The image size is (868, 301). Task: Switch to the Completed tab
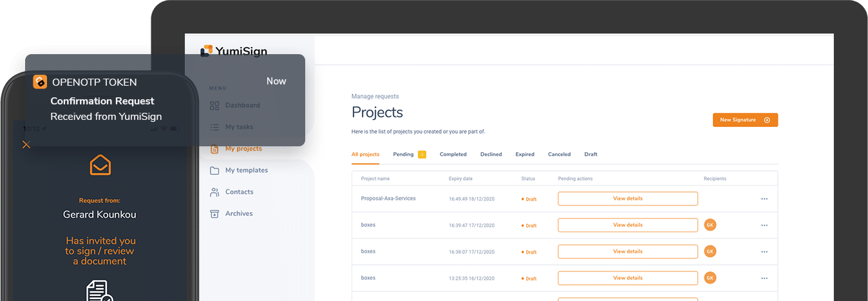tap(453, 155)
